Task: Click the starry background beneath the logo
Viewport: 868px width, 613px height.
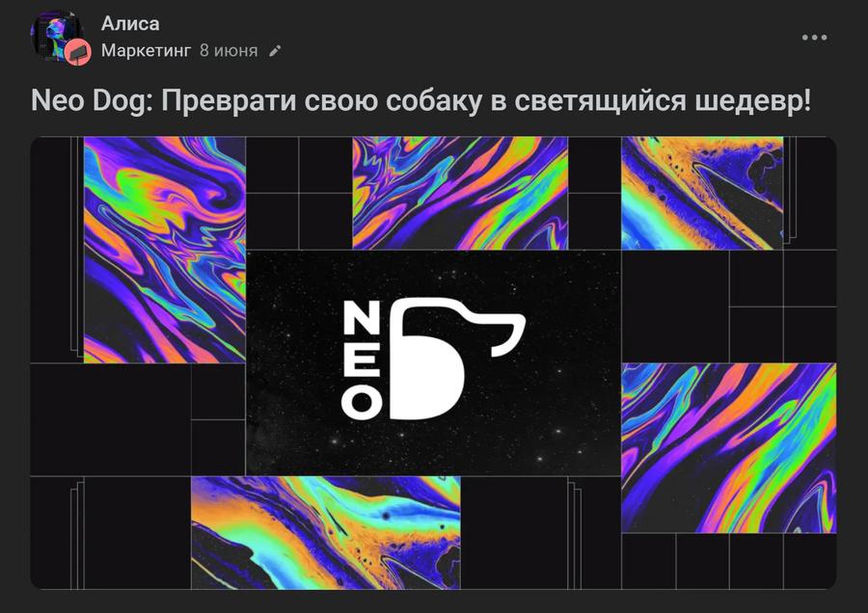Action: click(433, 448)
